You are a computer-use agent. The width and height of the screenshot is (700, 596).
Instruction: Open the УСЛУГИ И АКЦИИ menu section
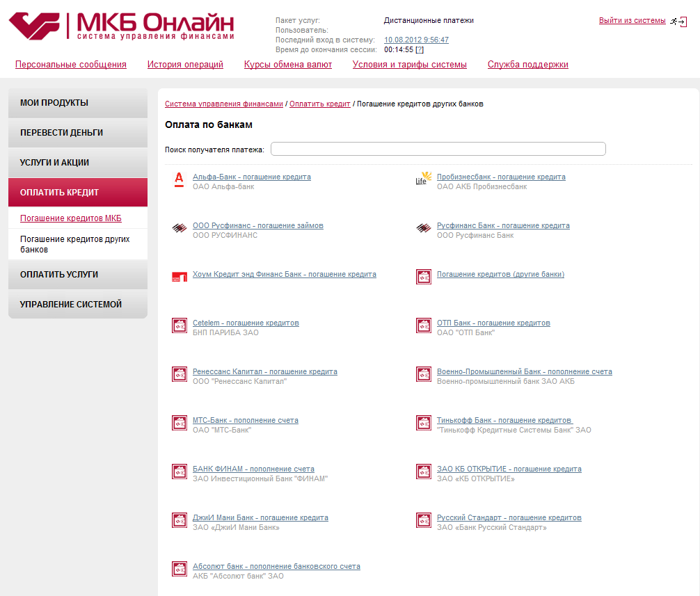78,163
